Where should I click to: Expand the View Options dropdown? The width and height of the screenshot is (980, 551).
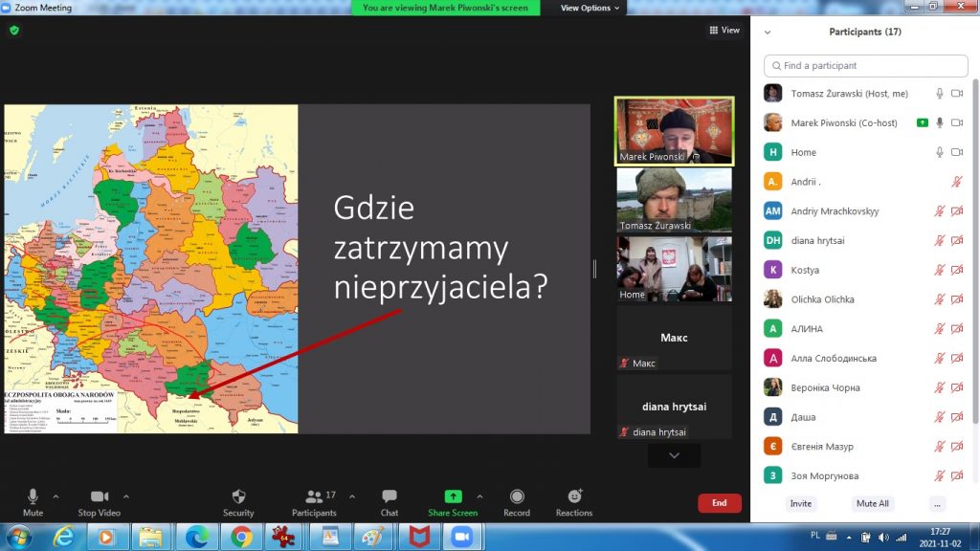590,8
